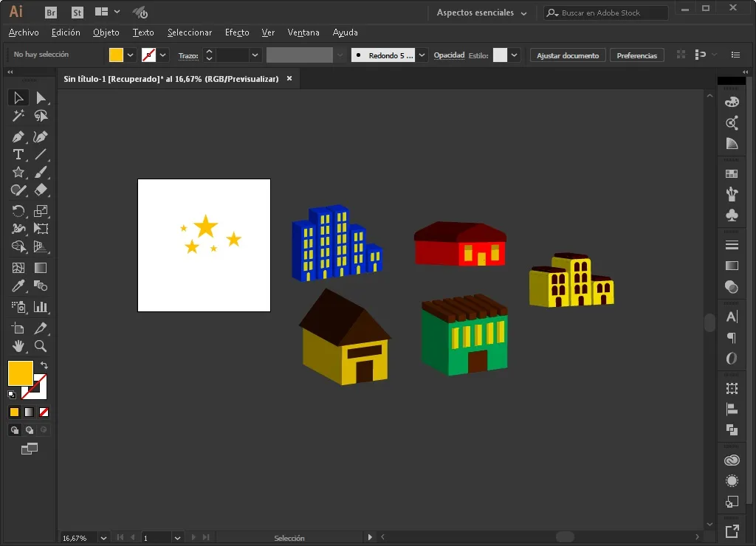756x546 pixels.
Task: Select the Mesh tool
Action: 18,268
